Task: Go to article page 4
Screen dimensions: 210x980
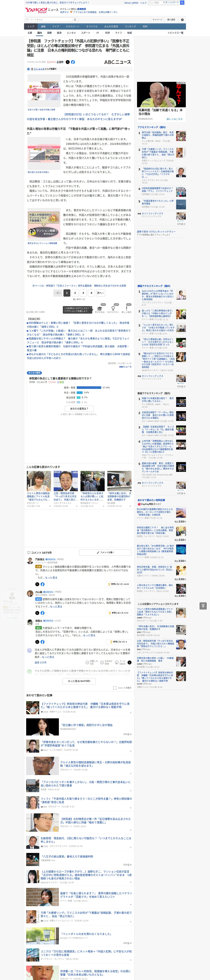Action: (x=91, y=293)
